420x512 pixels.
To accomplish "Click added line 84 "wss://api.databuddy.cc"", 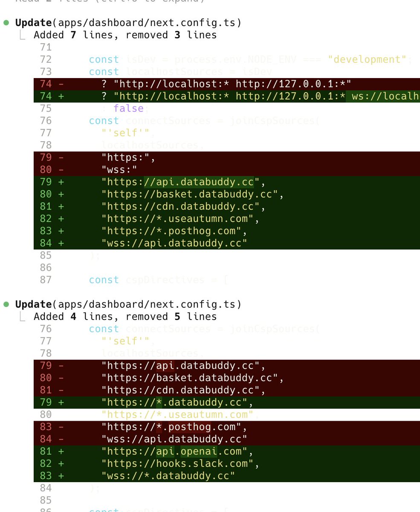I will click(227, 244).
